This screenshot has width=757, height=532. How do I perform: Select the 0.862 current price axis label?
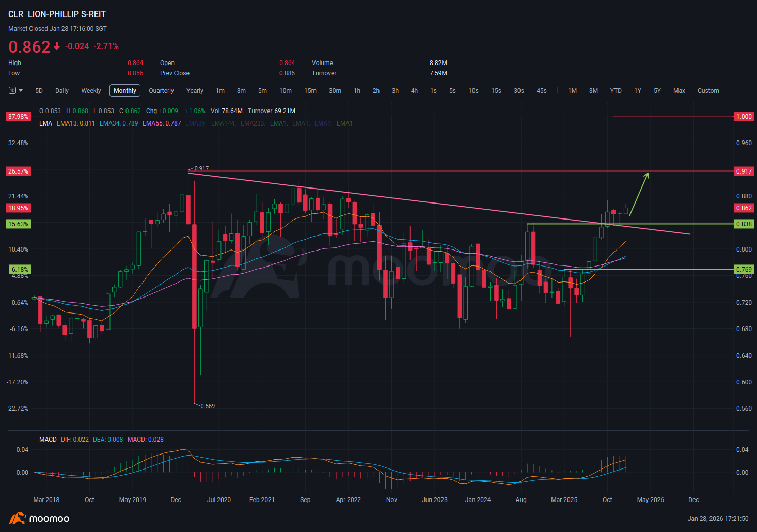(x=744, y=208)
